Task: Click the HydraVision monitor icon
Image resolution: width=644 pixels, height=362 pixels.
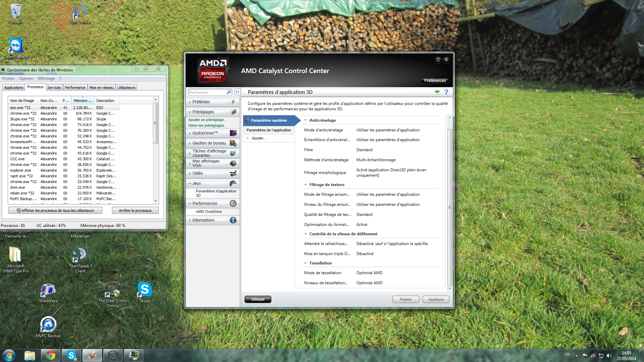Action: click(233, 133)
